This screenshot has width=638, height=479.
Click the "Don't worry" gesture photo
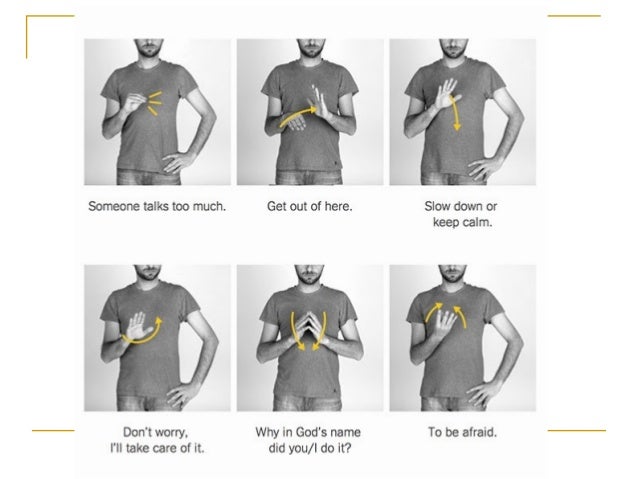(157, 338)
